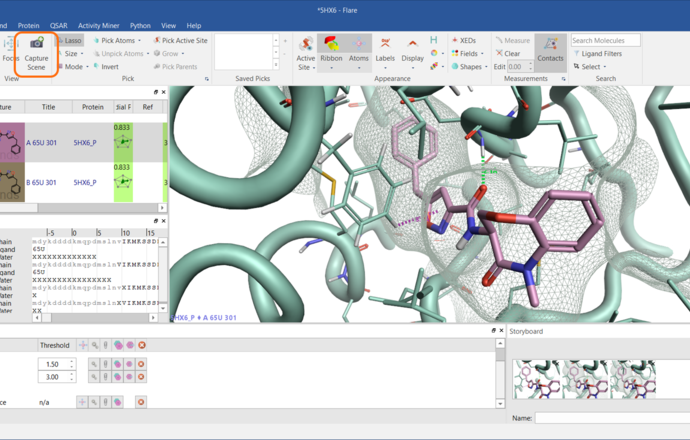Open the Python ribbon tab
This screenshot has height=440, width=690.
pos(140,26)
